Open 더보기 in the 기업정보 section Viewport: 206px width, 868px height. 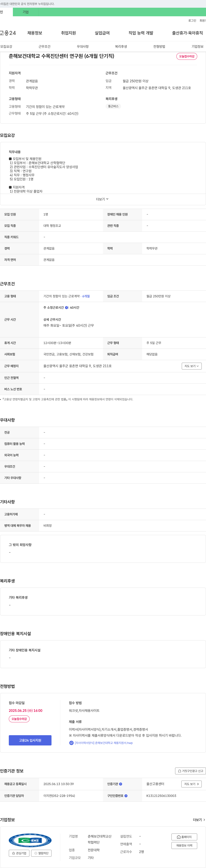click(x=199, y=820)
